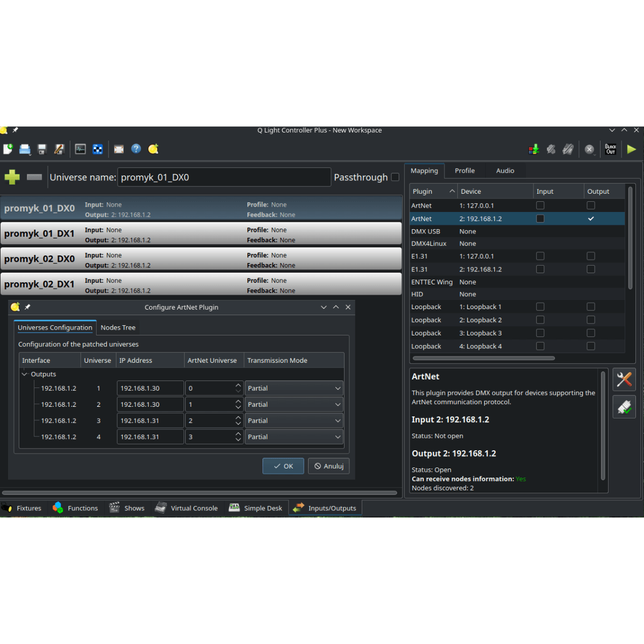Viewport: 644px width, 644px height.
Task: Open plugin configuration with the wrench icon
Action: coord(624,379)
